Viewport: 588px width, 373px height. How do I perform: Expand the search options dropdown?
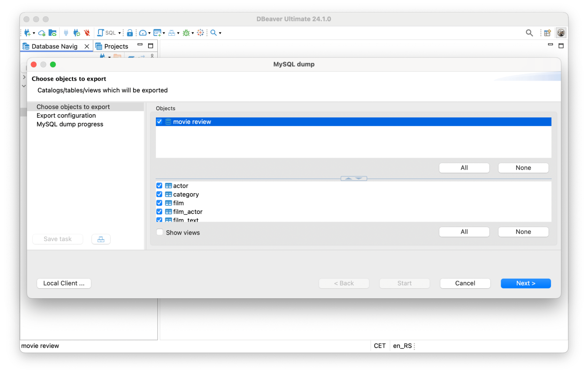point(220,33)
